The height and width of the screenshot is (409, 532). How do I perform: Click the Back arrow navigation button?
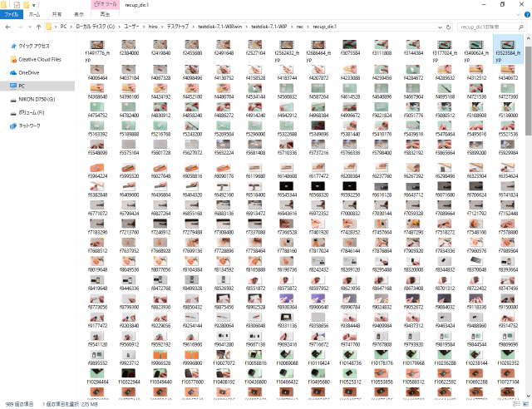click(9, 27)
